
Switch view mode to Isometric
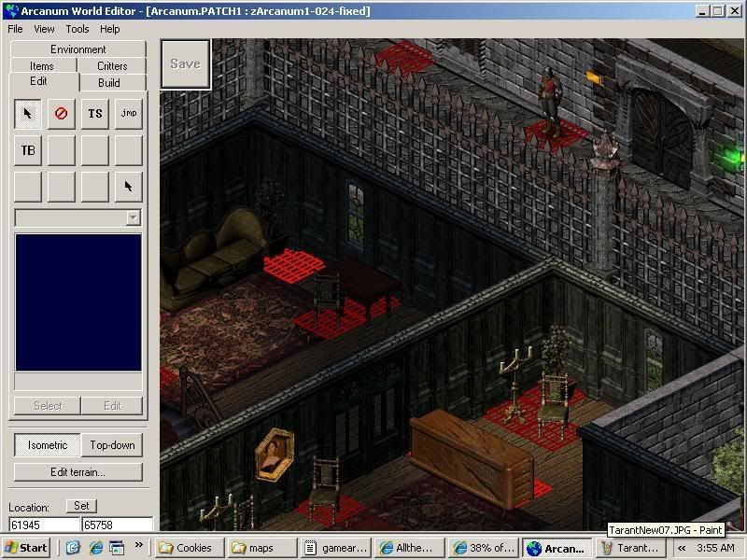coord(48,445)
